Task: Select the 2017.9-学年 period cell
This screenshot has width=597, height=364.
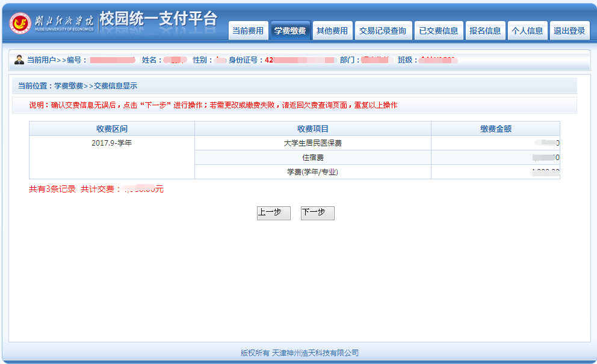Action: point(112,143)
